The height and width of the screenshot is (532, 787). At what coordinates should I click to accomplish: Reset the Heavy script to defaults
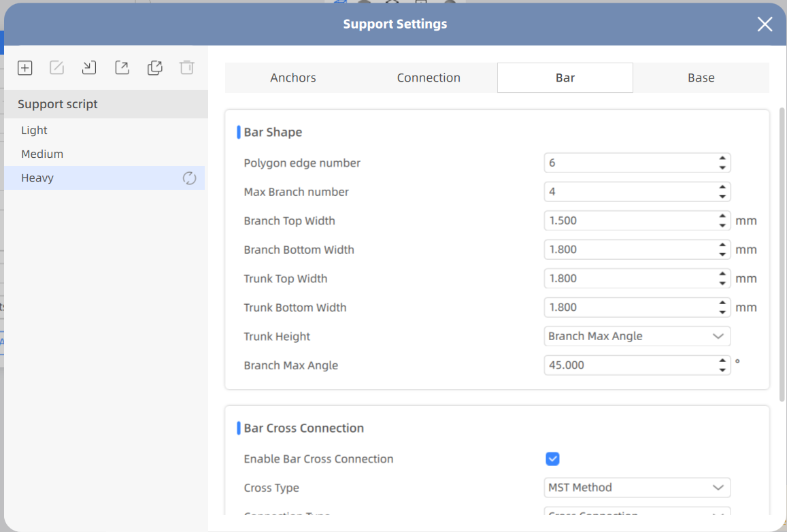point(189,178)
